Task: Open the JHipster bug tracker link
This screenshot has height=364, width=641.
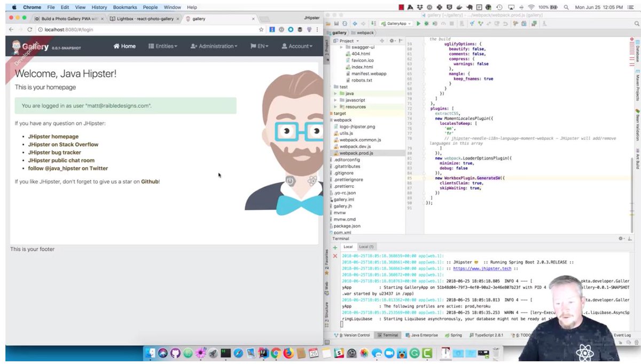Action: [x=54, y=153]
